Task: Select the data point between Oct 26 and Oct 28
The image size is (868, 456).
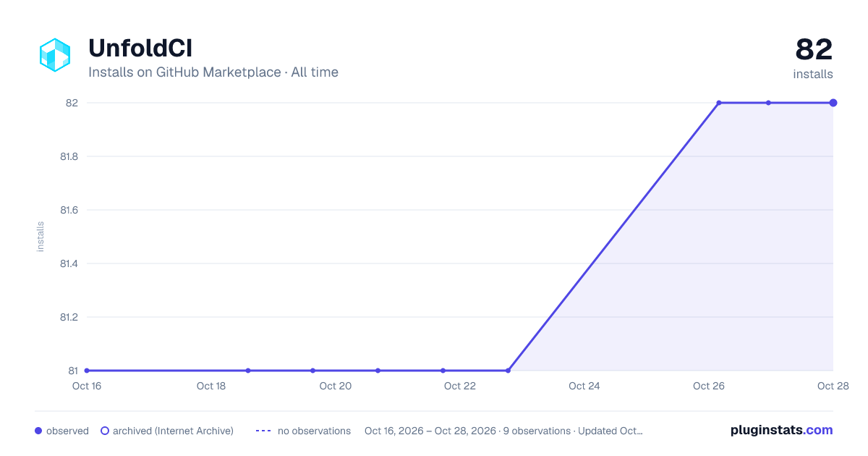Action: [768, 103]
